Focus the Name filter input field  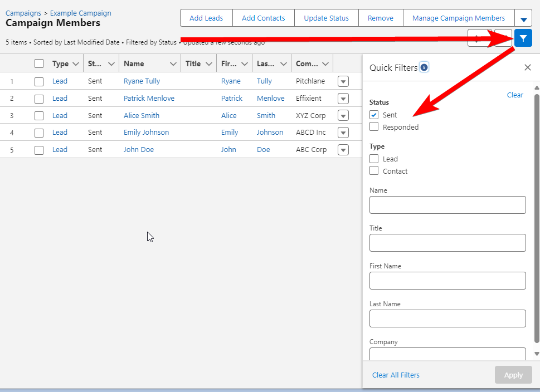(x=447, y=205)
